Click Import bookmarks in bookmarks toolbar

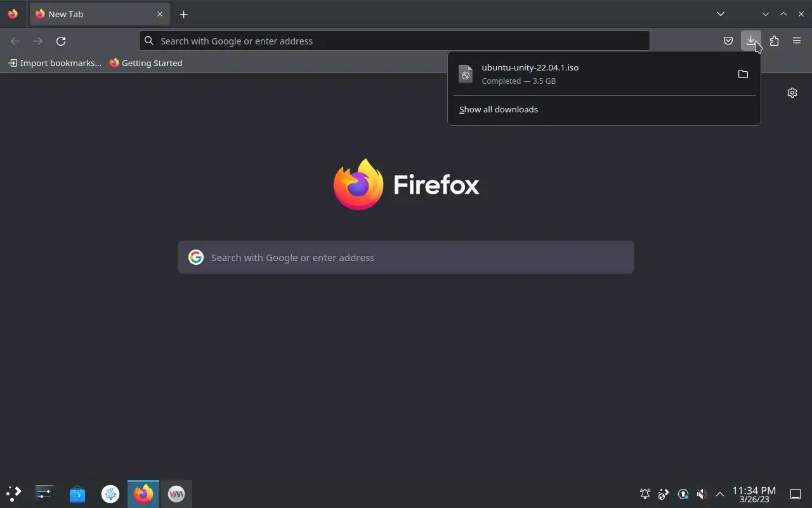click(55, 63)
